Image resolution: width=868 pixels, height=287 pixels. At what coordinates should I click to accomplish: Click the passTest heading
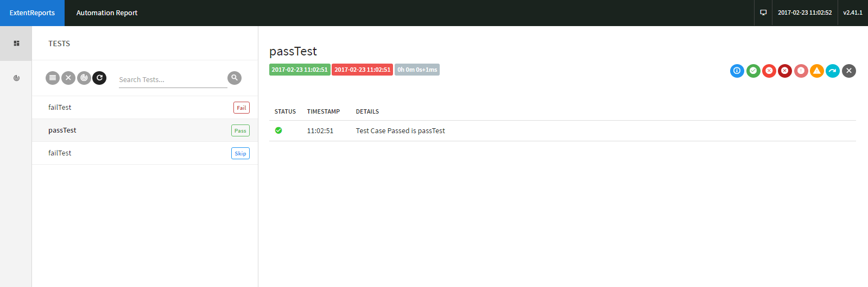click(x=293, y=51)
